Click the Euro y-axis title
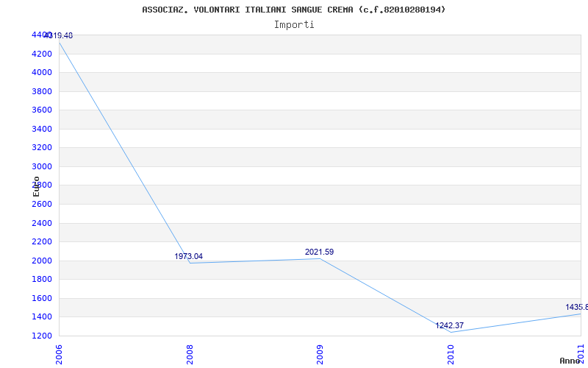 (x=36, y=186)
